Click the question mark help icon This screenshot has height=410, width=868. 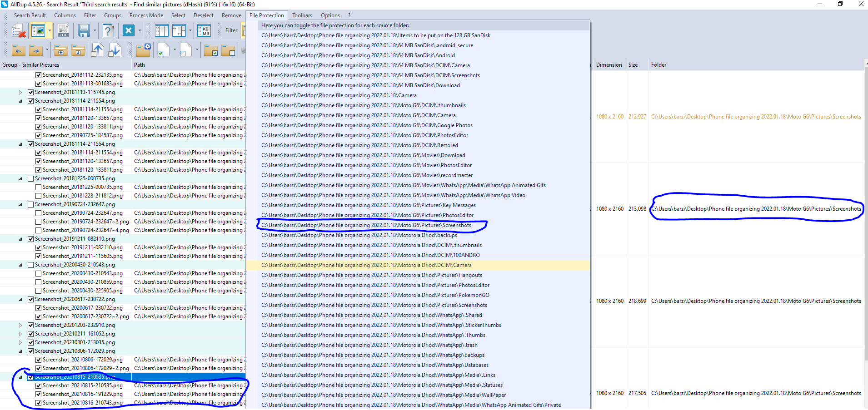(108, 31)
